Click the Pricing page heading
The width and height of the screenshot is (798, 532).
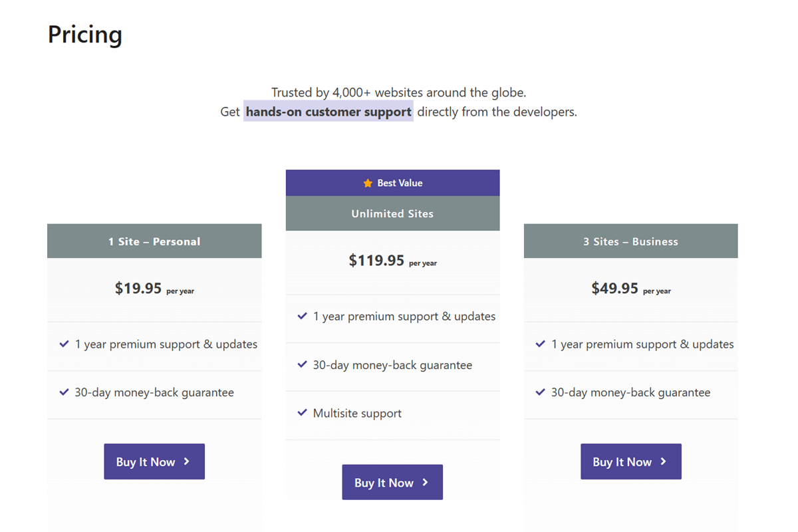pyautogui.click(x=84, y=34)
